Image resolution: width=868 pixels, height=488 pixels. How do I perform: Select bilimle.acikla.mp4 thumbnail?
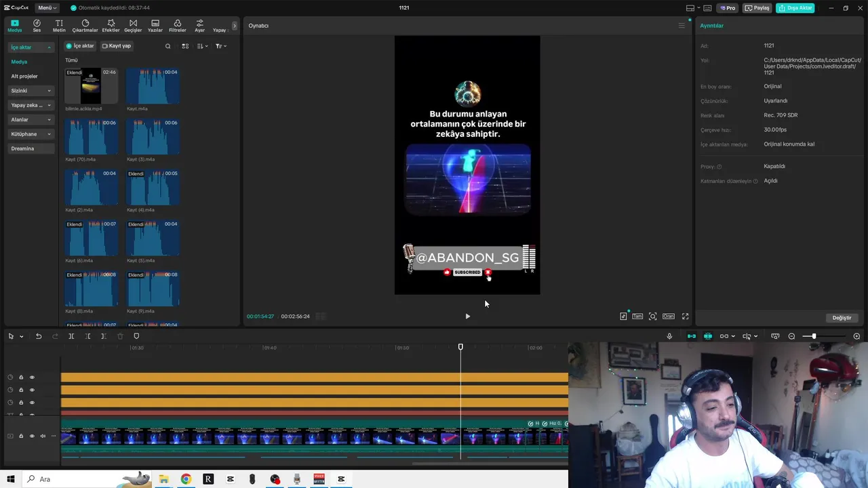coord(91,85)
